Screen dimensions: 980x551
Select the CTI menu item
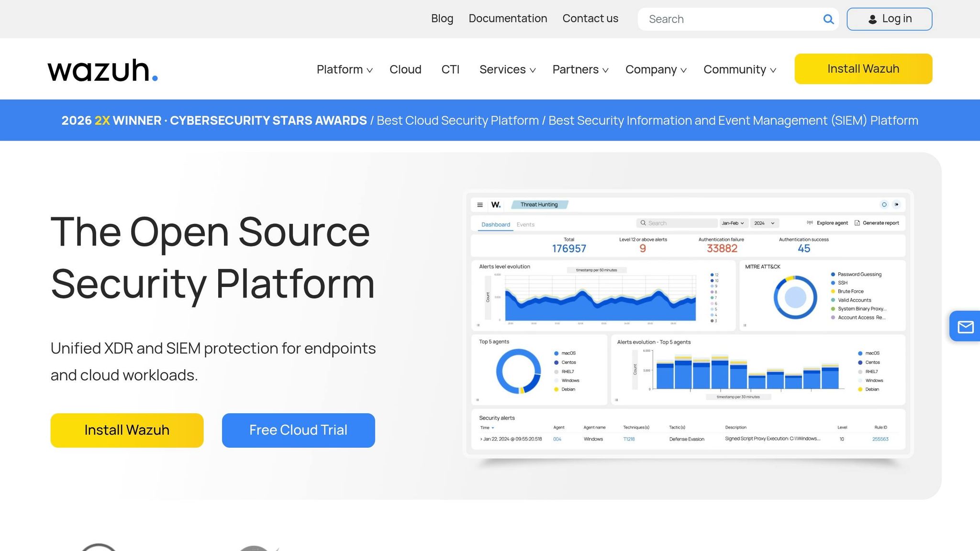click(450, 69)
